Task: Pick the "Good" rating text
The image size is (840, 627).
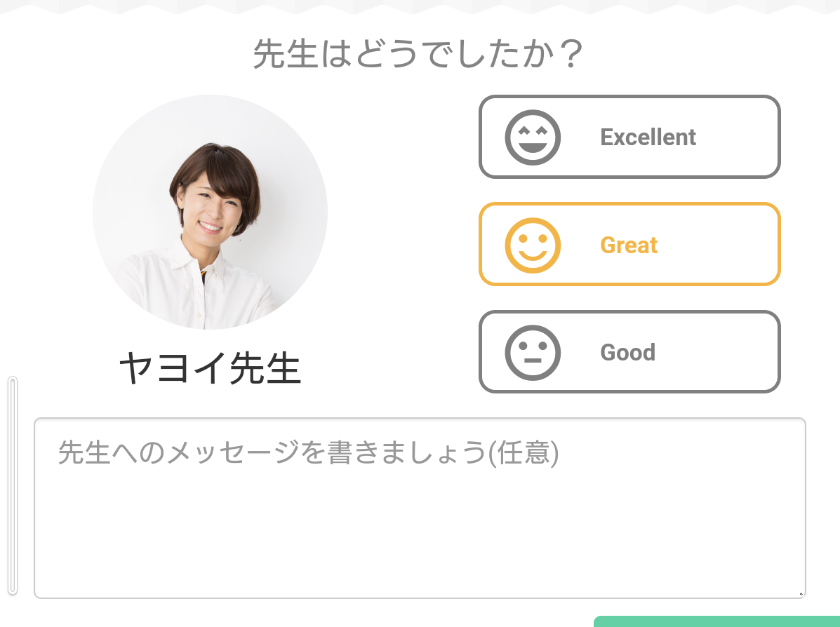Action: tap(627, 352)
